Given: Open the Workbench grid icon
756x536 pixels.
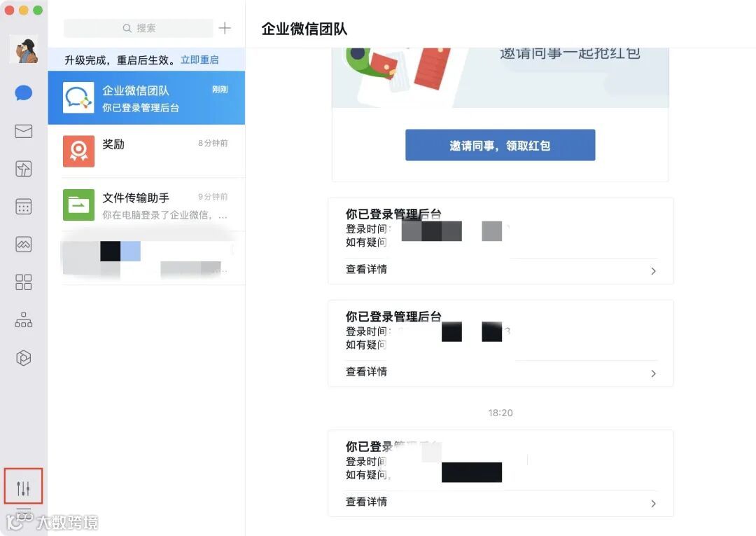Looking at the screenshot, I should 24,282.
